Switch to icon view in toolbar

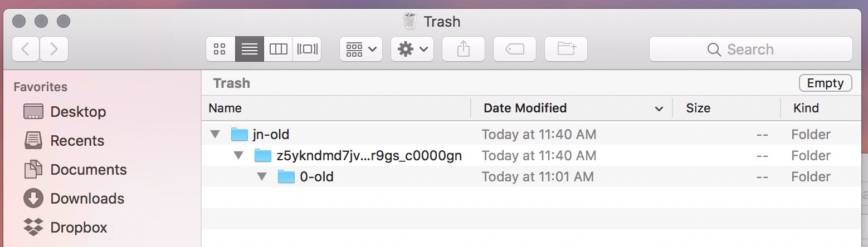pyautogui.click(x=220, y=49)
